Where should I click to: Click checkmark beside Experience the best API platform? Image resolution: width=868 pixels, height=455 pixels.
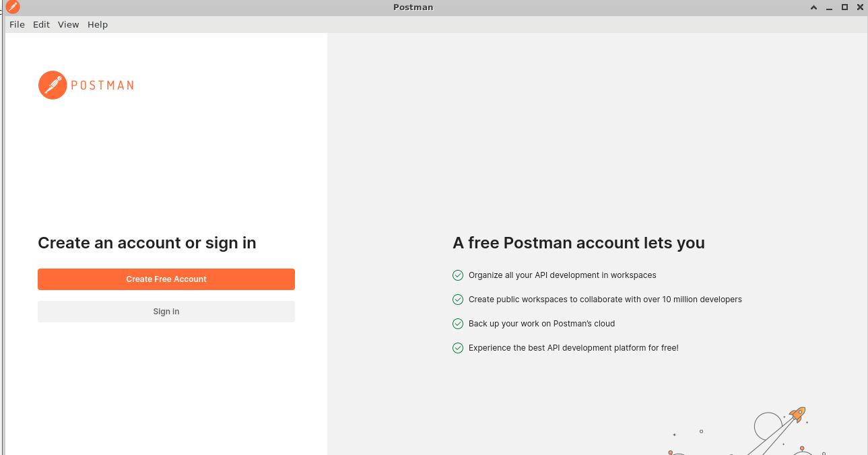coord(458,348)
